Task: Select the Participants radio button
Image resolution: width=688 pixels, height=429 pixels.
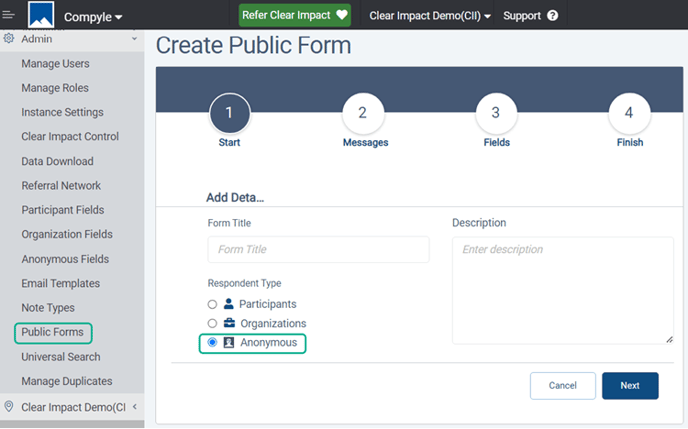Action: click(x=212, y=304)
